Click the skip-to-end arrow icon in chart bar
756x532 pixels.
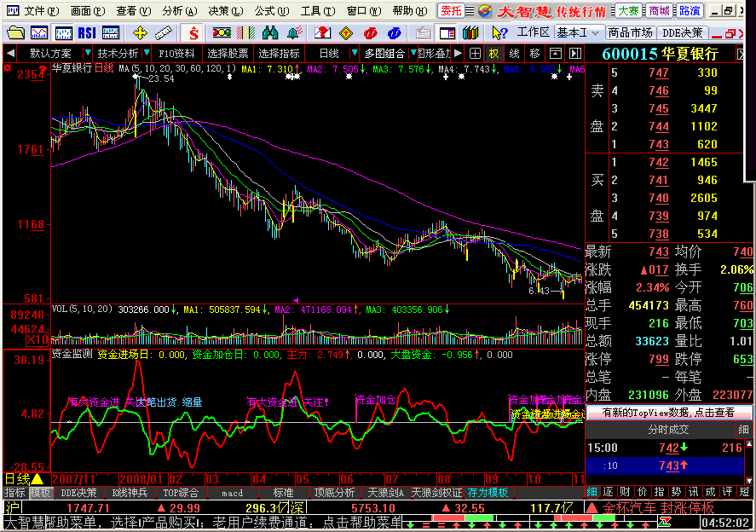click(574, 54)
